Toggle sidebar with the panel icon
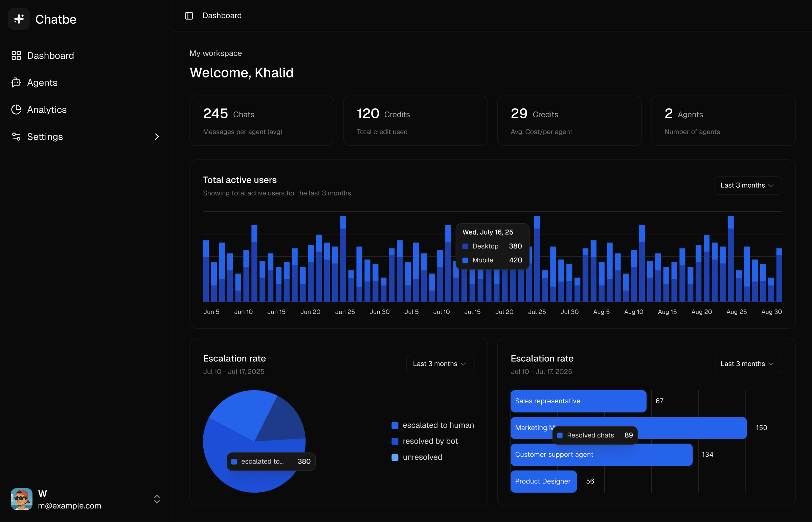Image resolution: width=812 pixels, height=522 pixels. pos(189,16)
